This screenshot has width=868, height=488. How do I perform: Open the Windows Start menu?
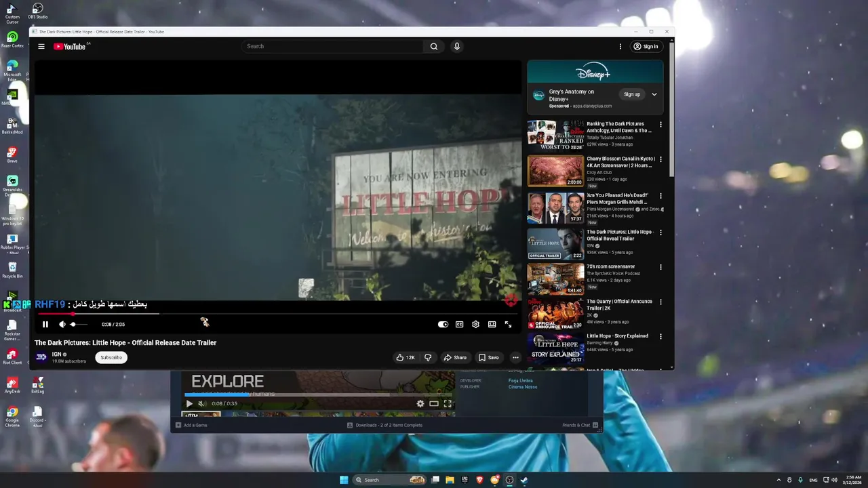click(344, 480)
